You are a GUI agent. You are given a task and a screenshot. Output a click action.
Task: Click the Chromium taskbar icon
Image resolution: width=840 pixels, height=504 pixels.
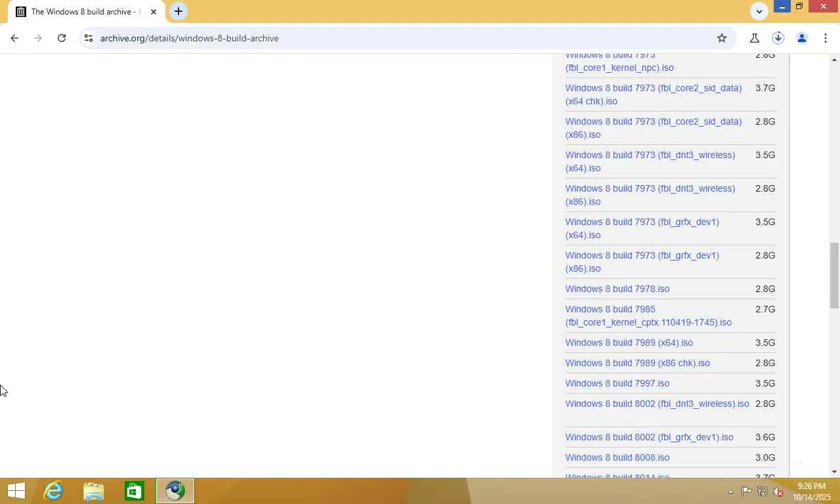pyautogui.click(x=175, y=491)
